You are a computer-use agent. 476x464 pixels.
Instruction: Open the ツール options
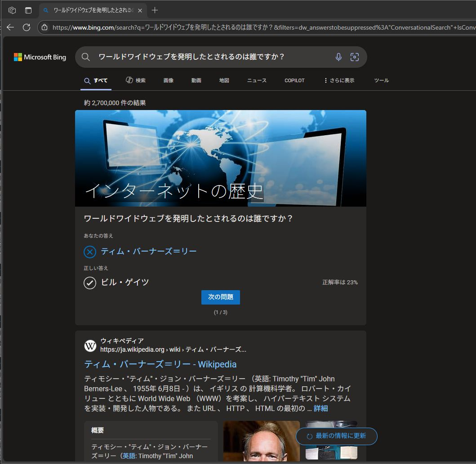click(x=382, y=80)
